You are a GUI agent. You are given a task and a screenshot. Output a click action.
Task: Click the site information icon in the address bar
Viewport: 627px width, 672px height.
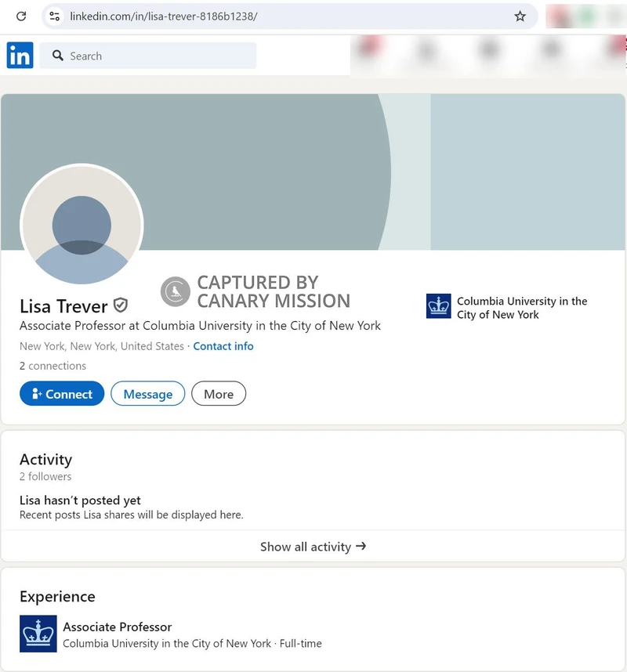pyautogui.click(x=53, y=16)
